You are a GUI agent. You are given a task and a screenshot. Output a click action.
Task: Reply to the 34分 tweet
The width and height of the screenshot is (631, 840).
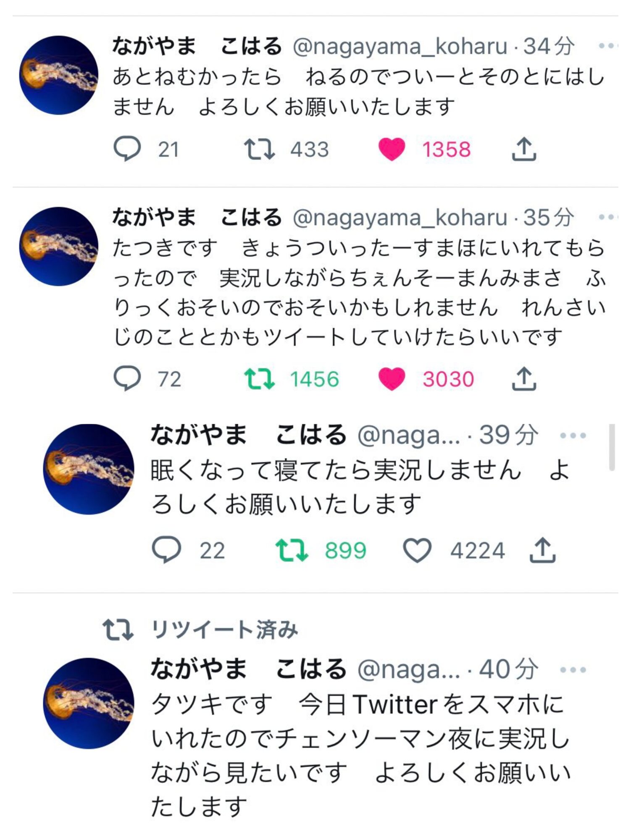pos(127,149)
